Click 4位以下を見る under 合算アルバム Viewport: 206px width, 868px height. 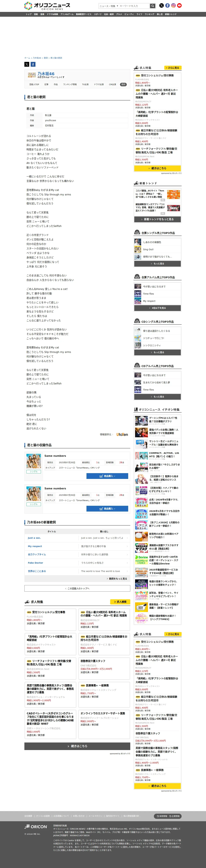(x=157, y=308)
